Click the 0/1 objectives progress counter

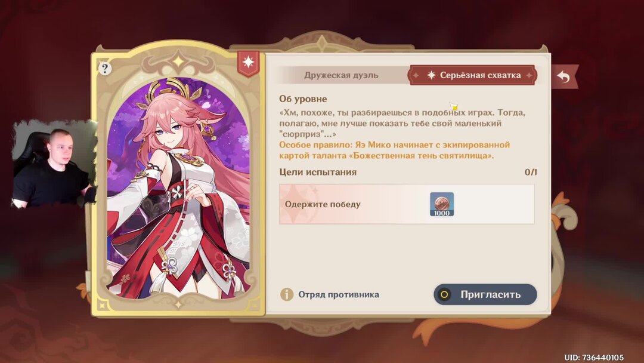pos(531,173)
